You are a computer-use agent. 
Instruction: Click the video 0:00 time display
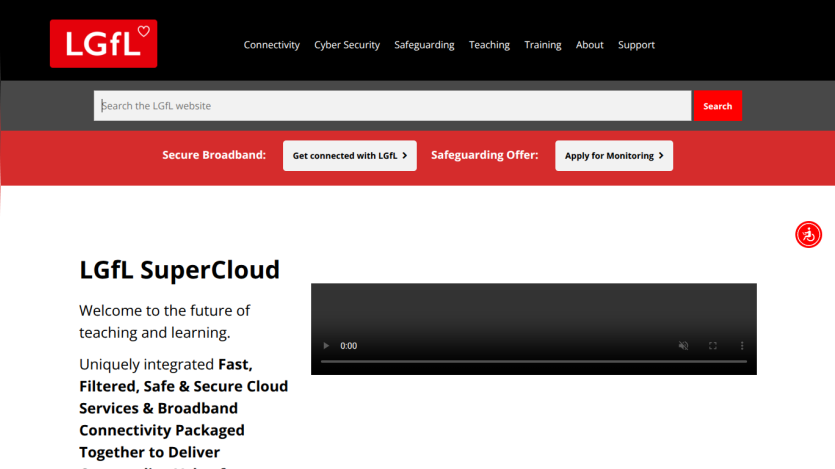(x=348, y=345)
